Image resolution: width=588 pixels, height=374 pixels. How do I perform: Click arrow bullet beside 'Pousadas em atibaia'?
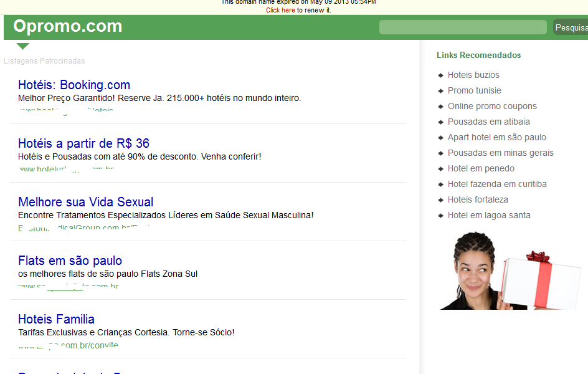click(440, 122)
